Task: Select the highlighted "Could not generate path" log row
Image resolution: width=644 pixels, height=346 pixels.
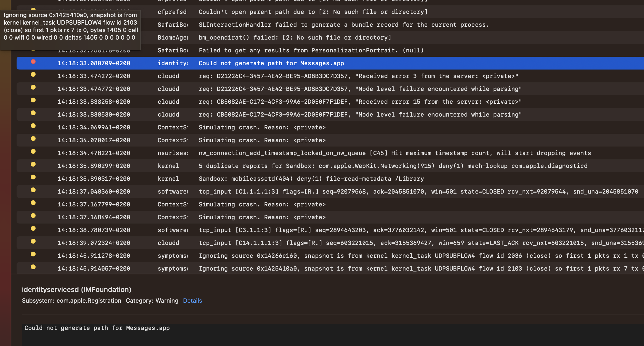Action: pos(271,63)
